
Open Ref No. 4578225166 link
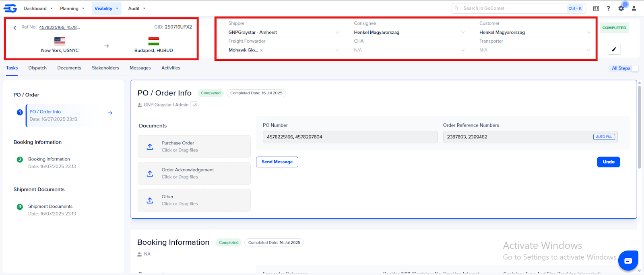[59, 27]
